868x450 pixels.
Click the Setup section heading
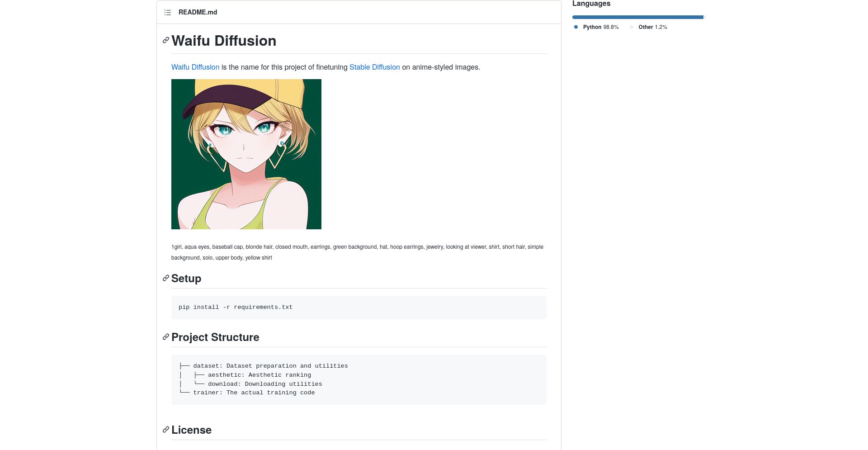click(186, 279)
